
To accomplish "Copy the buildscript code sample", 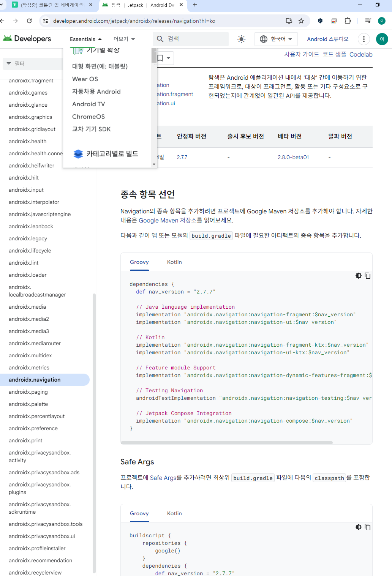I will [368, 527].
